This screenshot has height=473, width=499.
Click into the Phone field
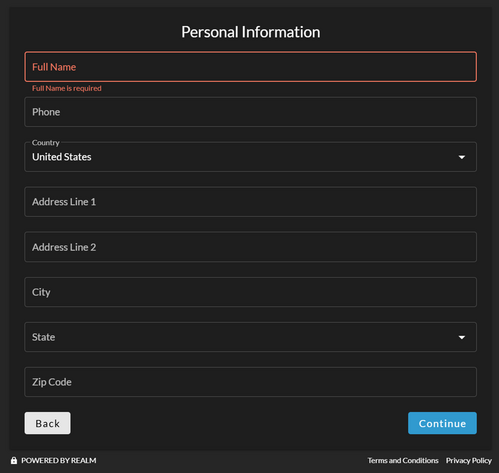250,112
